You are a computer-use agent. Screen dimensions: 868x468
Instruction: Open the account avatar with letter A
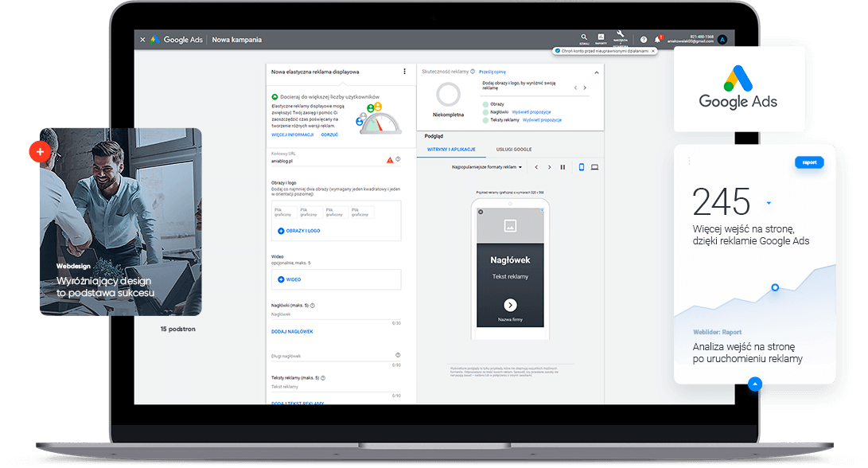pyautogui.click(x=722, y=39)
